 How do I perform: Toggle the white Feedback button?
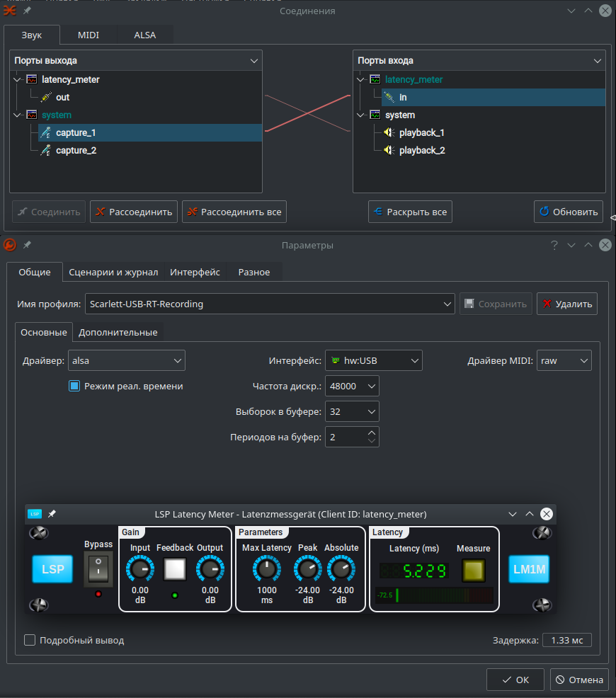(175, 569)
